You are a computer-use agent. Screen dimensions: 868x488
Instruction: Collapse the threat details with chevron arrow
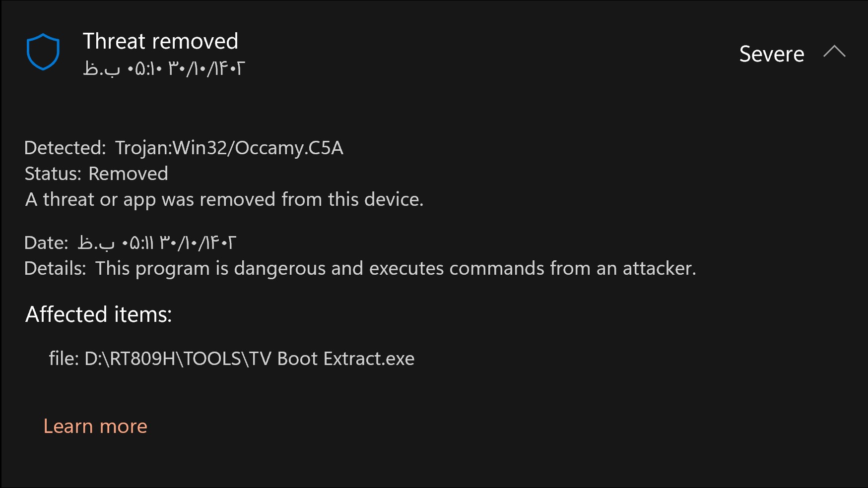(834, 52)
